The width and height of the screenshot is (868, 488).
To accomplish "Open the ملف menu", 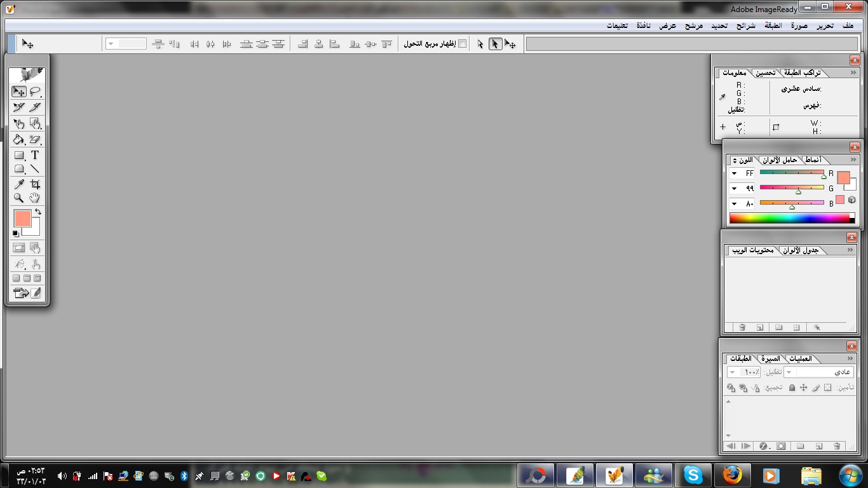I will (x=848, y=25).
